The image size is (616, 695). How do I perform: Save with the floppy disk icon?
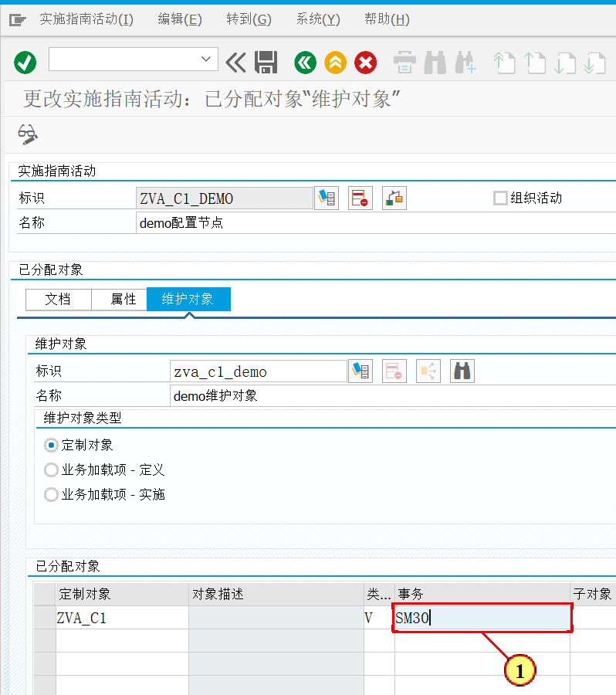pos(266,62)
